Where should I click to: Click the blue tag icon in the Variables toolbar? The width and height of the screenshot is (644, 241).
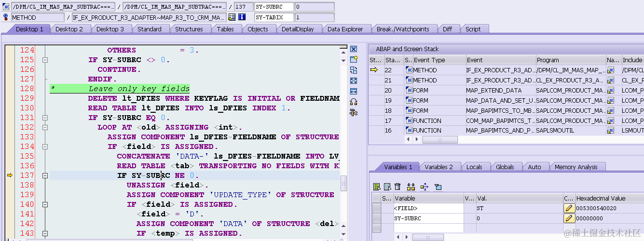[438, 187]
